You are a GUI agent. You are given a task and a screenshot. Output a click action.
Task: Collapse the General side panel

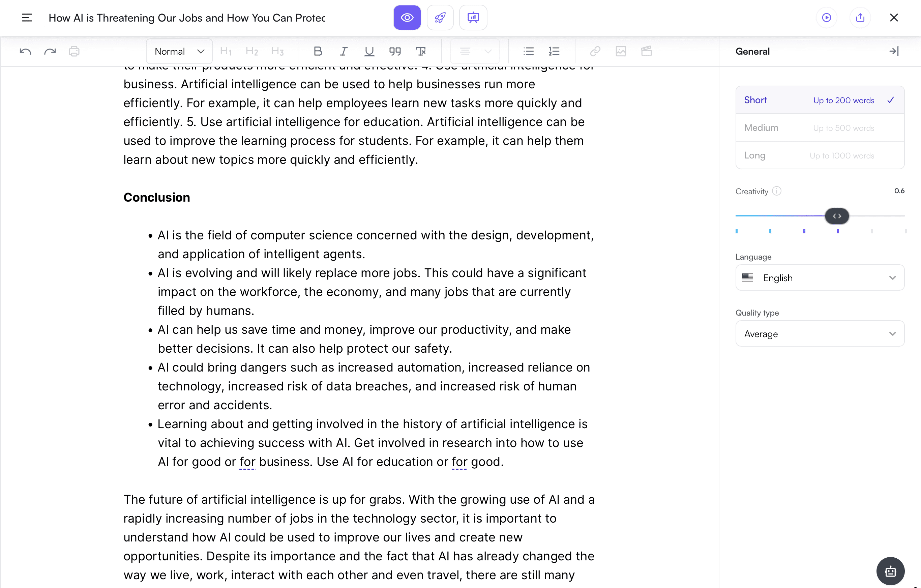pos(893,51)
